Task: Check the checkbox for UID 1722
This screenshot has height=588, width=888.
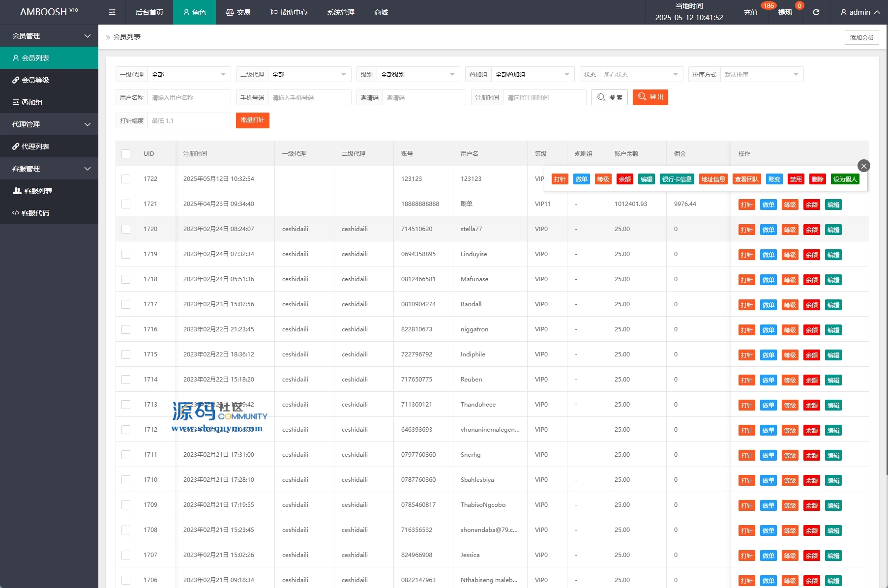Action: [x=126, y=179]
